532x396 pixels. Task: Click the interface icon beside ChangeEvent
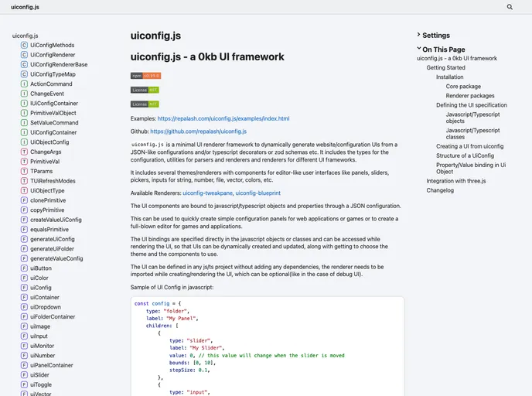(x=24, y=94)
